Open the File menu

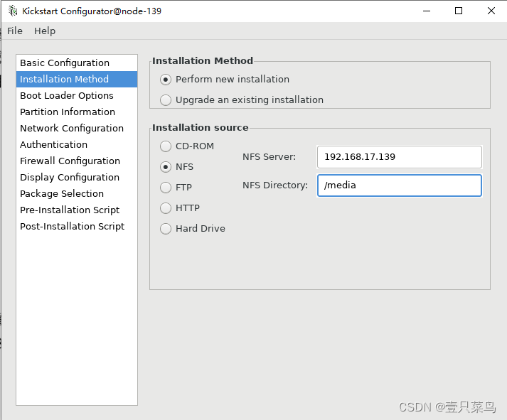[x=15, y=31]
